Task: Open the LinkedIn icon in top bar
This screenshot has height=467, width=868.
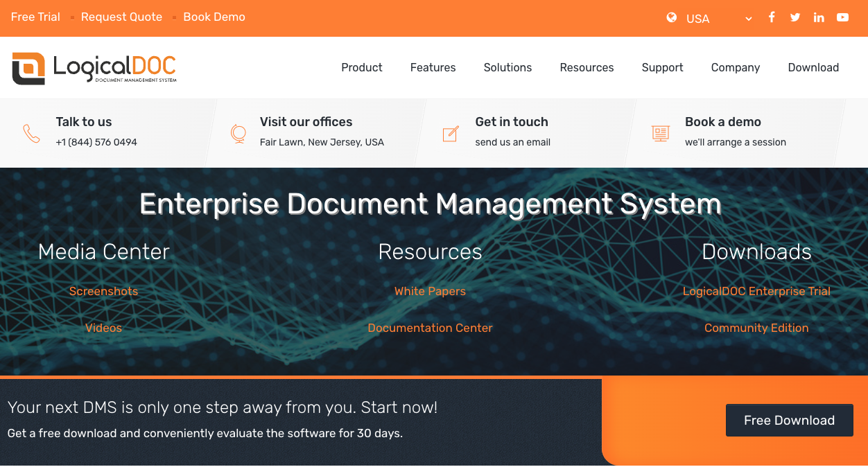Action: 819,17
